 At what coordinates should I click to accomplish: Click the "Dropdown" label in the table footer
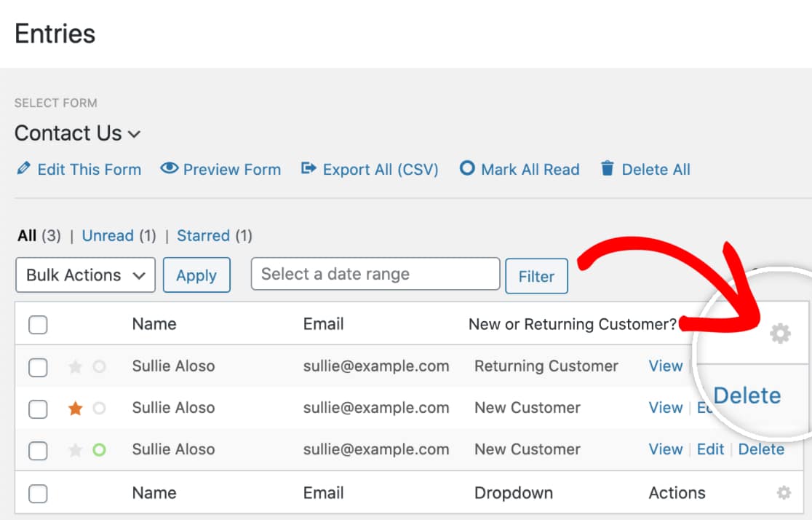pyautogui.click(x=514, y=492)
